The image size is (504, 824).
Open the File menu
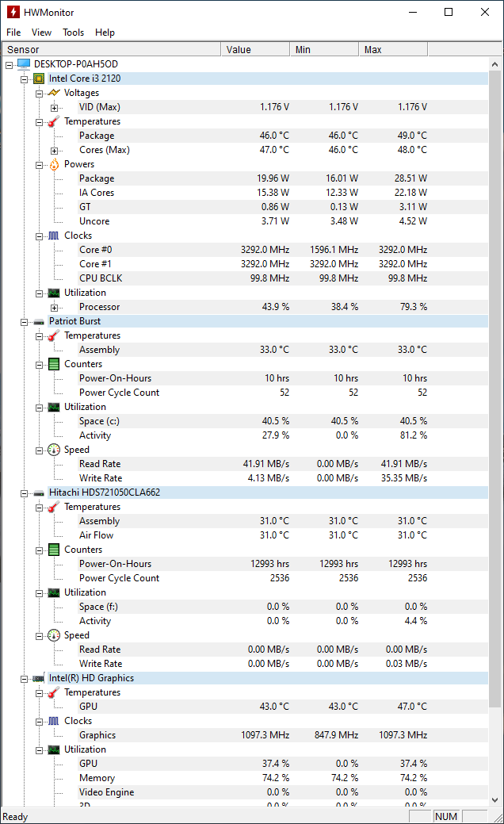coord(13,33)
